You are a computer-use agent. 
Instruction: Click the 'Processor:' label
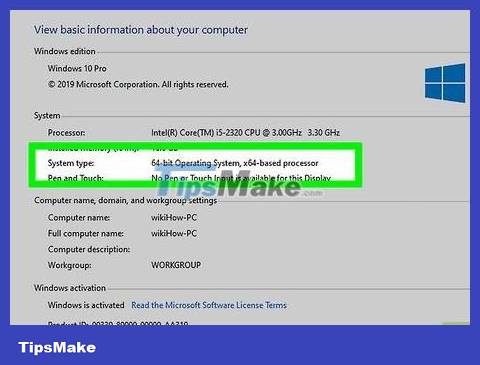click(x=66, y=133)
